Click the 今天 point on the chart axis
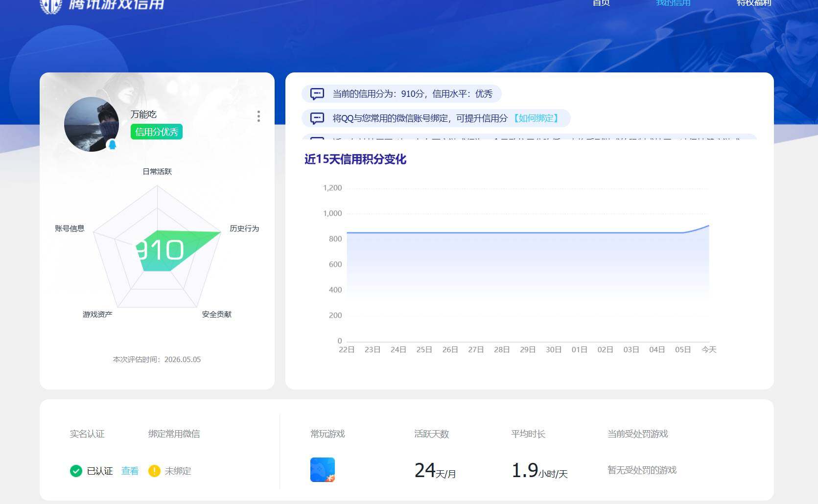The height and width of the screenshot is (504, 818). [709, 349]
